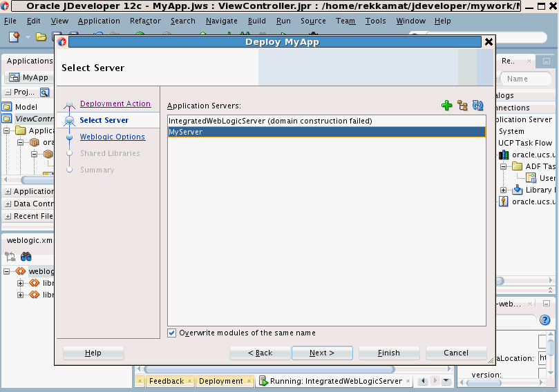
Task: Click the structure tree icon beside the binoculars
Action: (x=10, y=256)
